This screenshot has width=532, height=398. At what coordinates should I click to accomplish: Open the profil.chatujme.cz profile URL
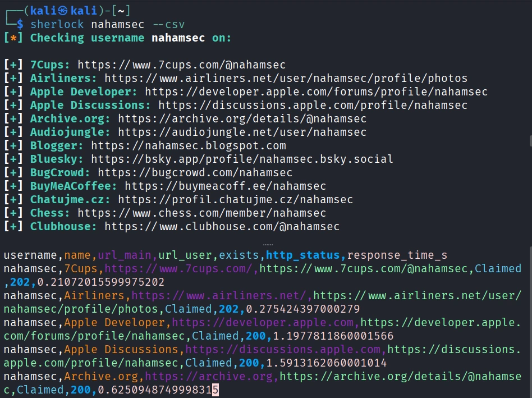[236, 199]
